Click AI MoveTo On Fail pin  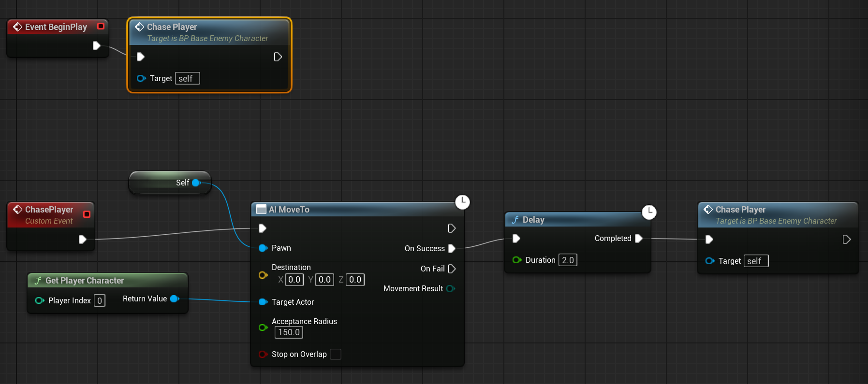pyautogui.click(x=452, y=269)
